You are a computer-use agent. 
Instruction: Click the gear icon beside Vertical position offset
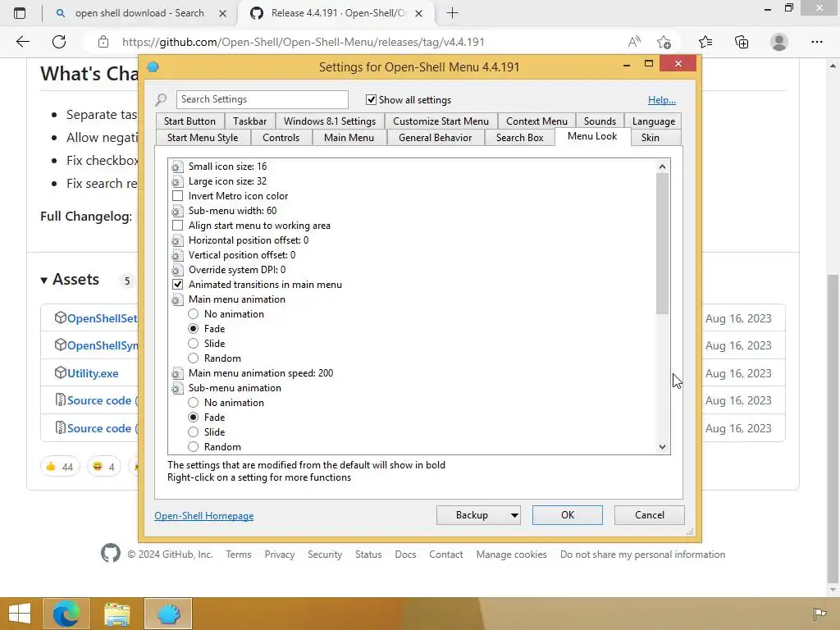(x=177, y=255)
